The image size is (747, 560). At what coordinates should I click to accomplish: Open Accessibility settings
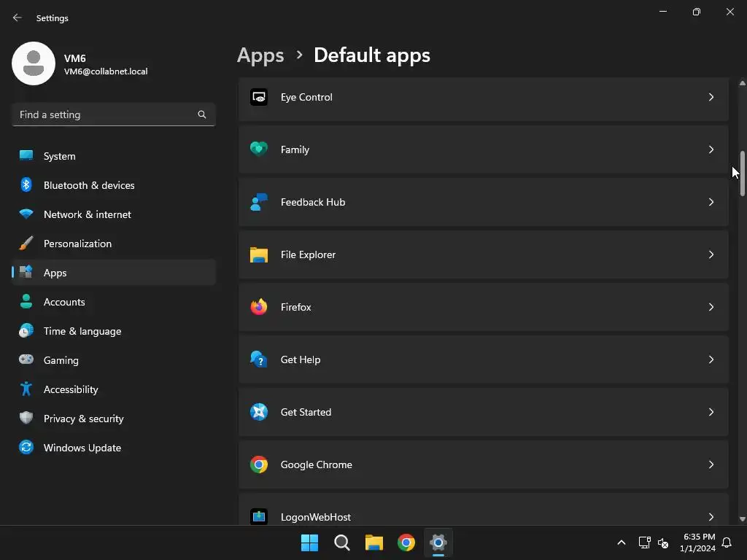tap(114, 389)
